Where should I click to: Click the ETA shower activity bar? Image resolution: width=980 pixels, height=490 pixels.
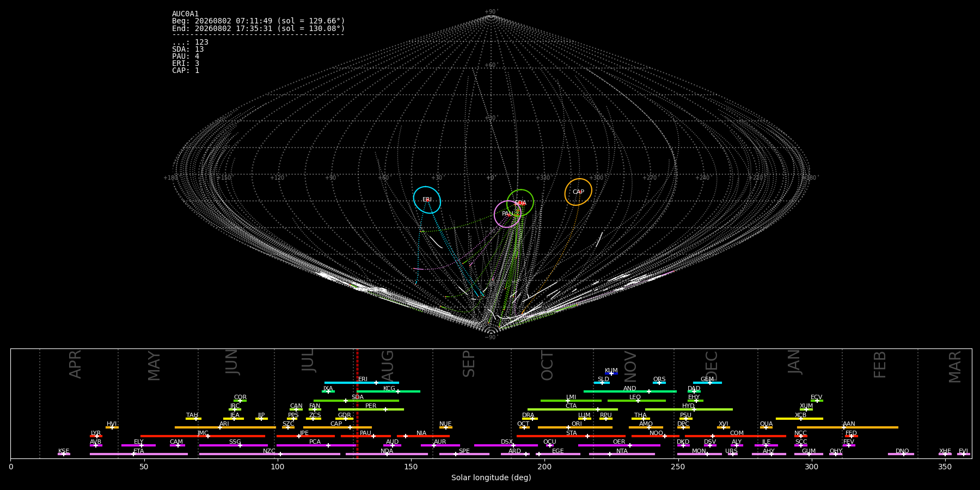tap(139, 454)
